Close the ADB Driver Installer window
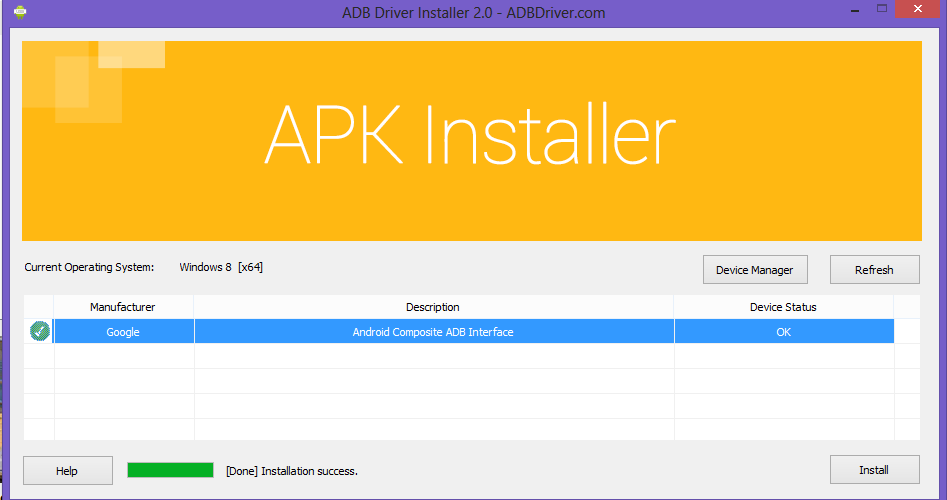The image size is (947, 500). pyautogui.click(x=921, y=10)
